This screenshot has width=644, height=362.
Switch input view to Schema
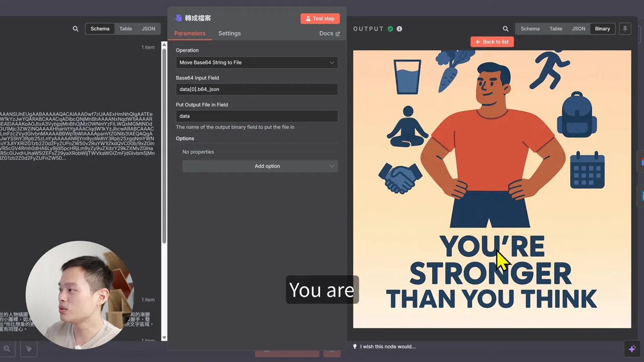point(100,29)
